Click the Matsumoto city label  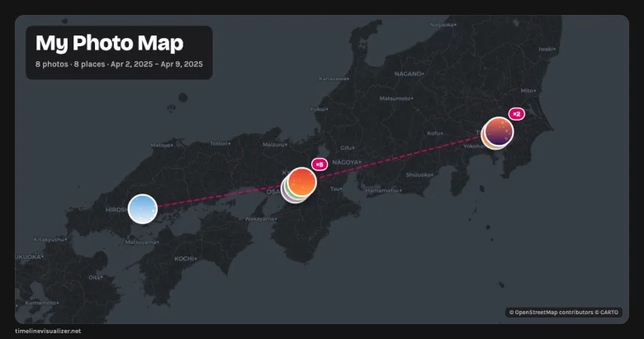click(x=395, y=98)
